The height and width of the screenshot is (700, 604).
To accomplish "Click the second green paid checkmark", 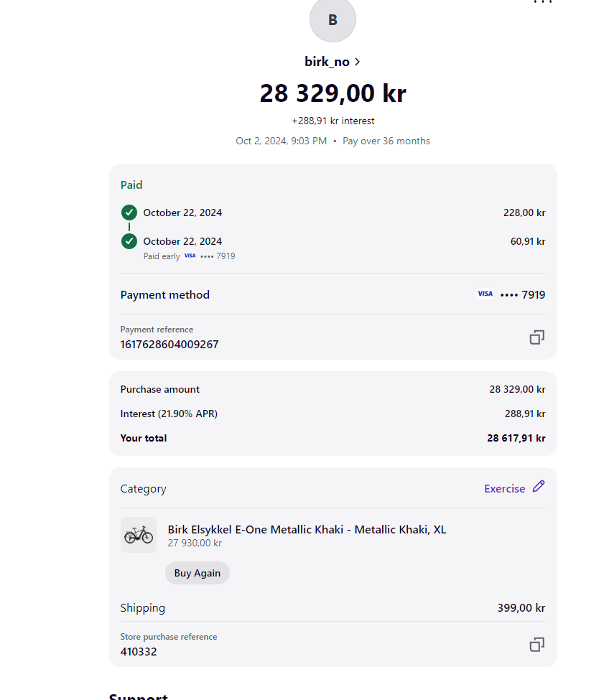I will pyautogui.click(x=129, y=241).
